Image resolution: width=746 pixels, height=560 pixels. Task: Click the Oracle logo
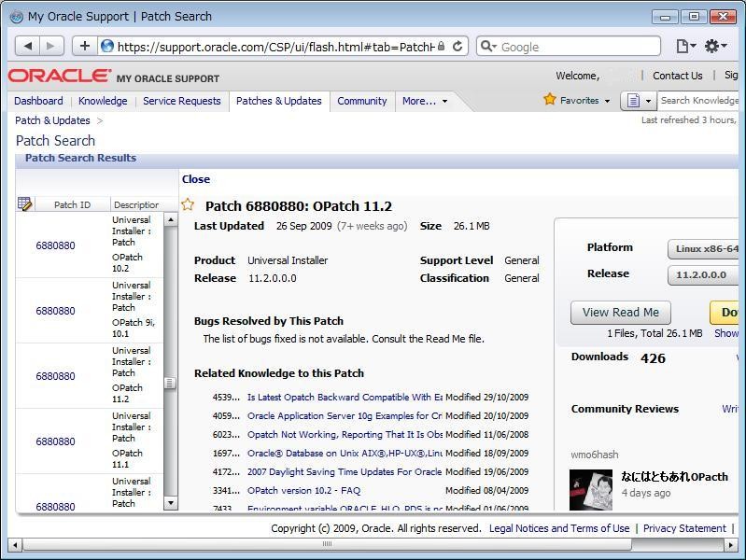pyautogui.click(x=59, y=76)
